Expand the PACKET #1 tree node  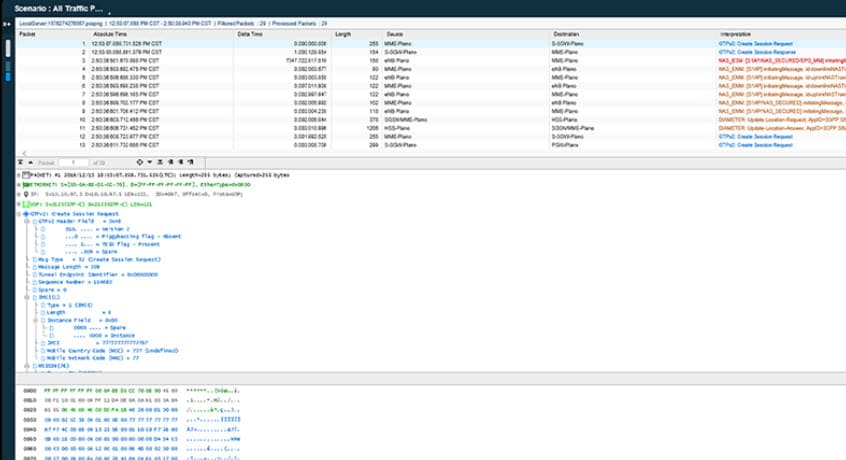[x=20, y=173]
